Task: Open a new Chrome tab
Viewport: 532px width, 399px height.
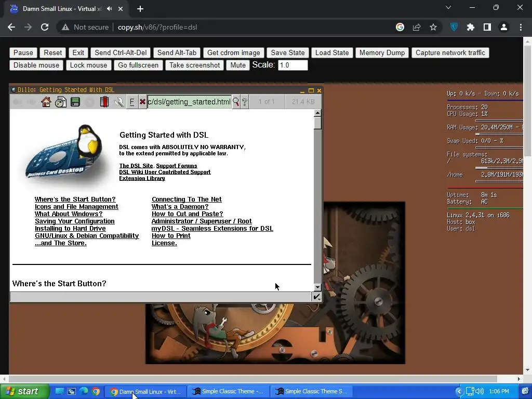Action: pyautogui.click(x=140, y=9)
